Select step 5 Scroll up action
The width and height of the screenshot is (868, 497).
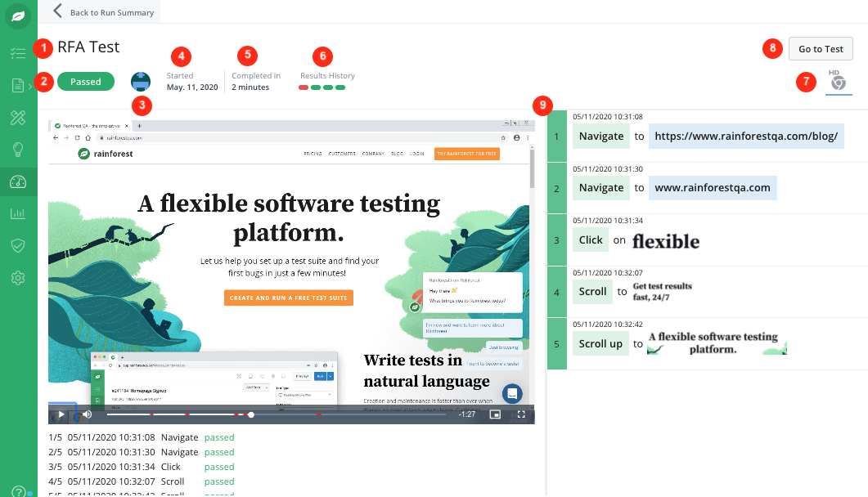point(708,343)
